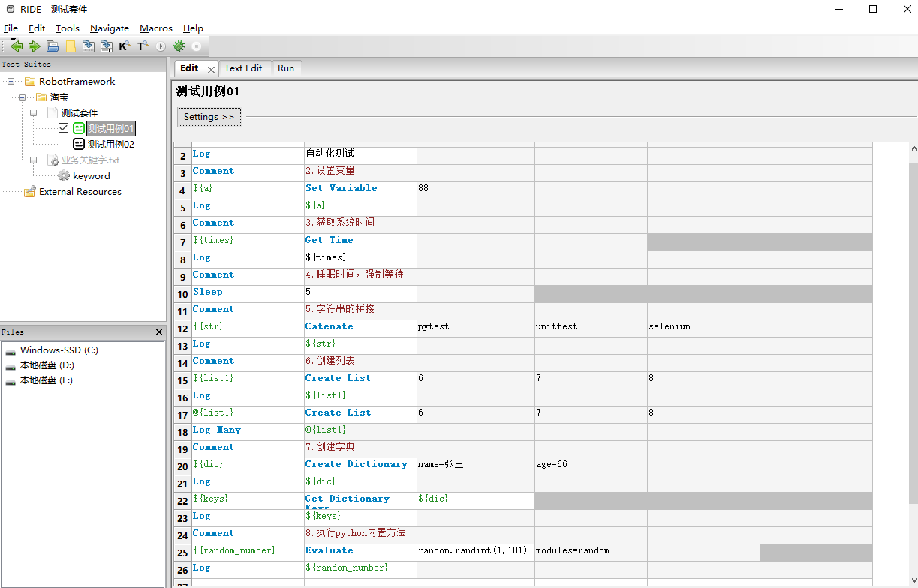Open the Navigate menu
Image resolution: width=918 pixels, height=588 pixels.
[x=110, y=28]
